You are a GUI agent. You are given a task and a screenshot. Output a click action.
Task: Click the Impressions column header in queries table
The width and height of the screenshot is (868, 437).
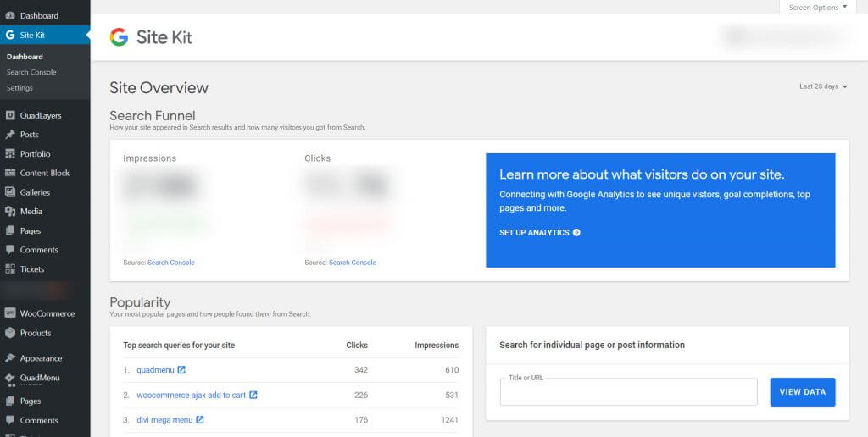pyautogui.click(x=437, y=345)
